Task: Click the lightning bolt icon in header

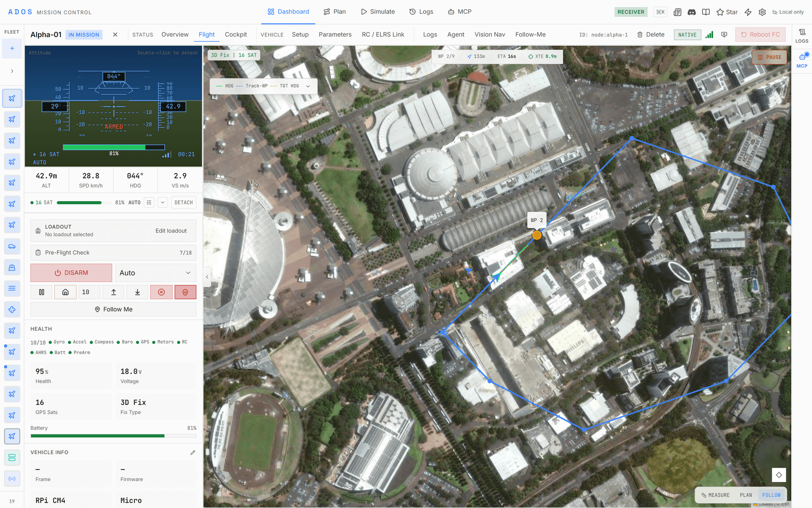Action: pyautogui.click(x=748, y=12)
